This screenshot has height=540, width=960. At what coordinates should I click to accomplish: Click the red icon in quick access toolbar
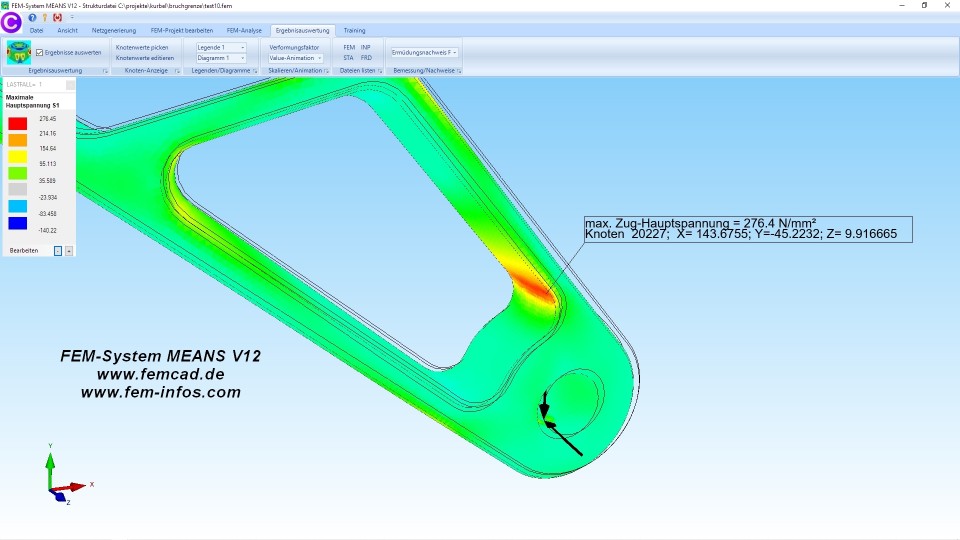(57, 17)
